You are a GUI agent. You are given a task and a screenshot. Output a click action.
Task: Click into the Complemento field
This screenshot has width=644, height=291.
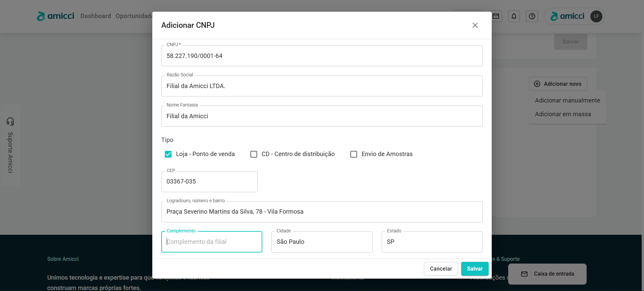[x=212, y=242]
